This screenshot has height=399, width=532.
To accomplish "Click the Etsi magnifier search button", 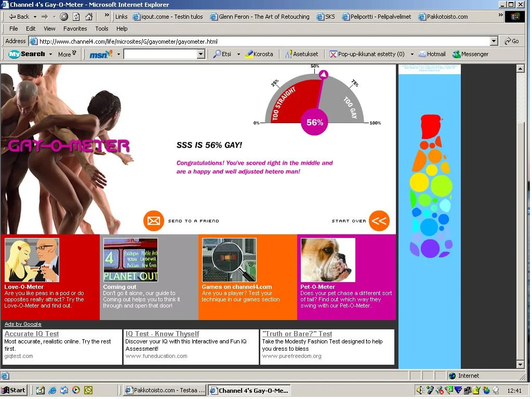I will (x=222, y=54).
